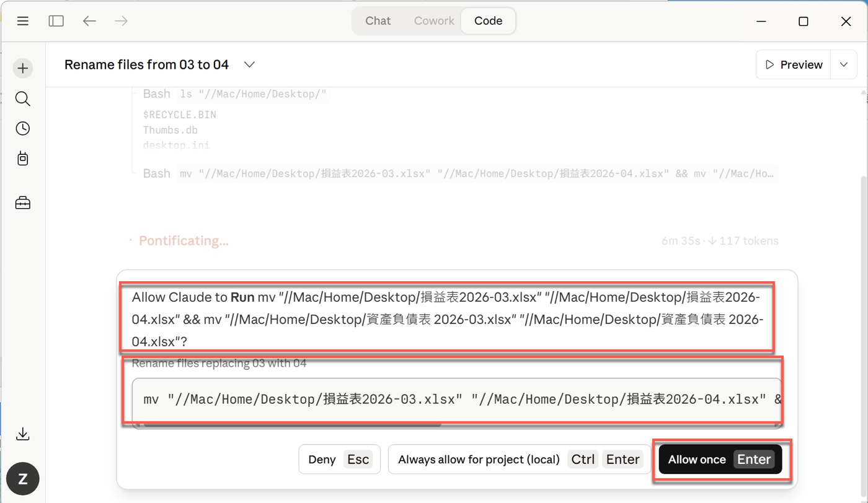This screenshot has height=503, width=868.
Task: Click Allow once button
Action: click(720, 459)
